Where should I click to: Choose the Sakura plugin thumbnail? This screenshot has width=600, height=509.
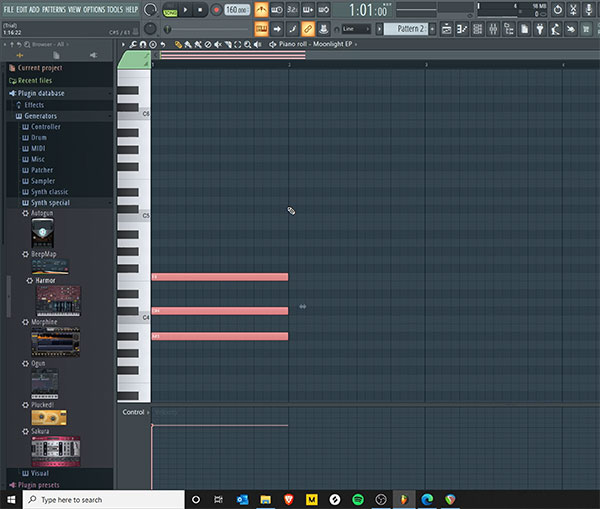pos(55,451)
